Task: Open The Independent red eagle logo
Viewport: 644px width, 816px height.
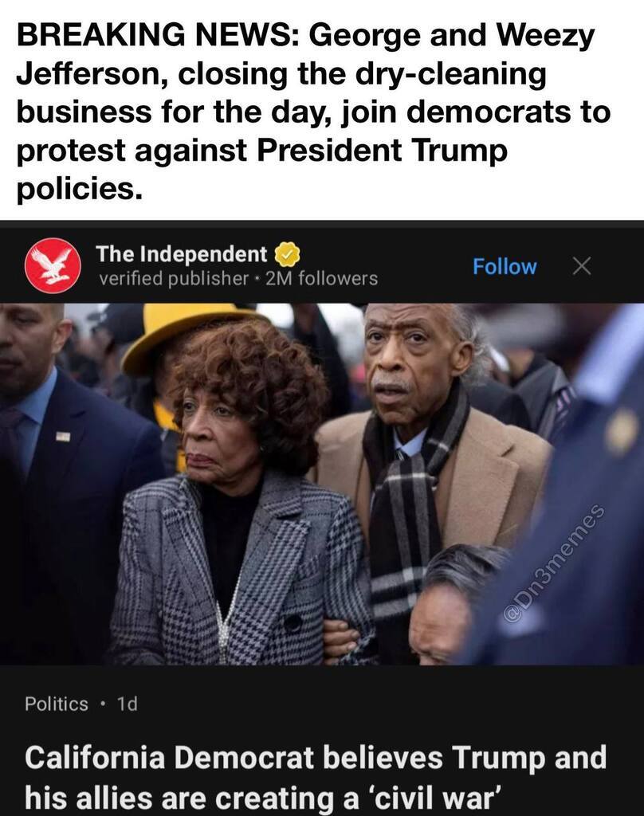Action: [53, 265]
